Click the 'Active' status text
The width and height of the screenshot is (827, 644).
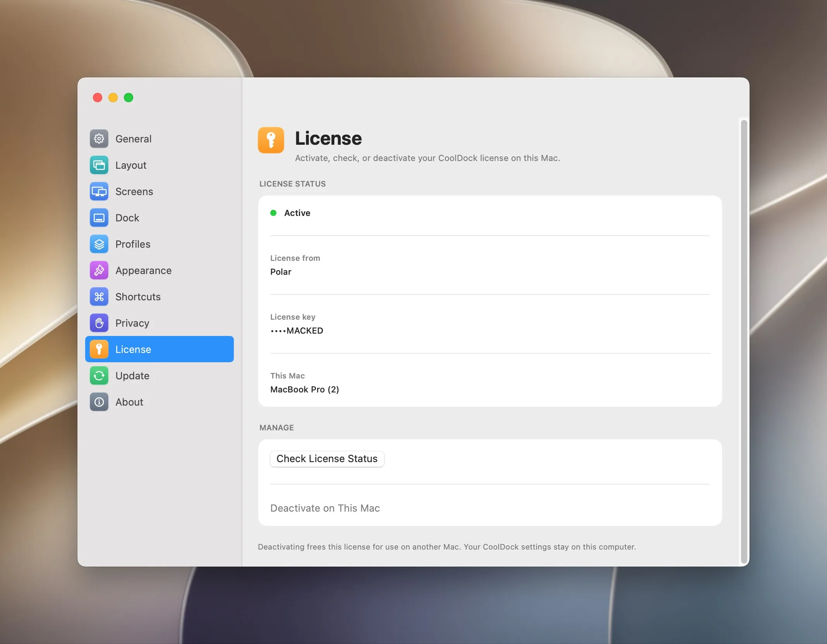click(x=297, y=213)
